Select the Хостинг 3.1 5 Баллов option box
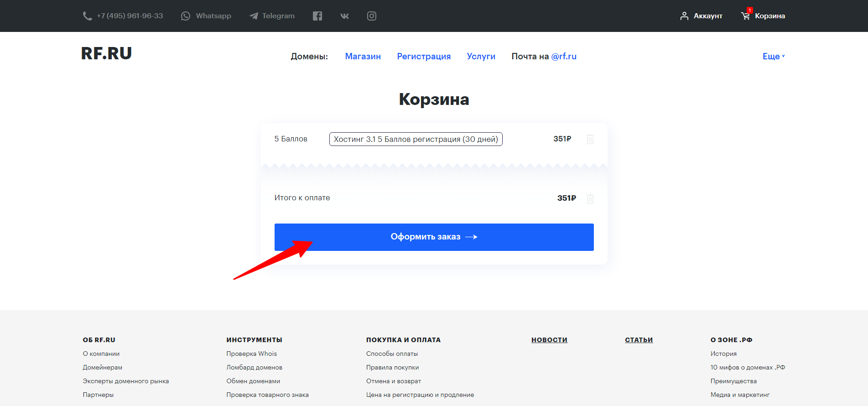 click(416, 139)
